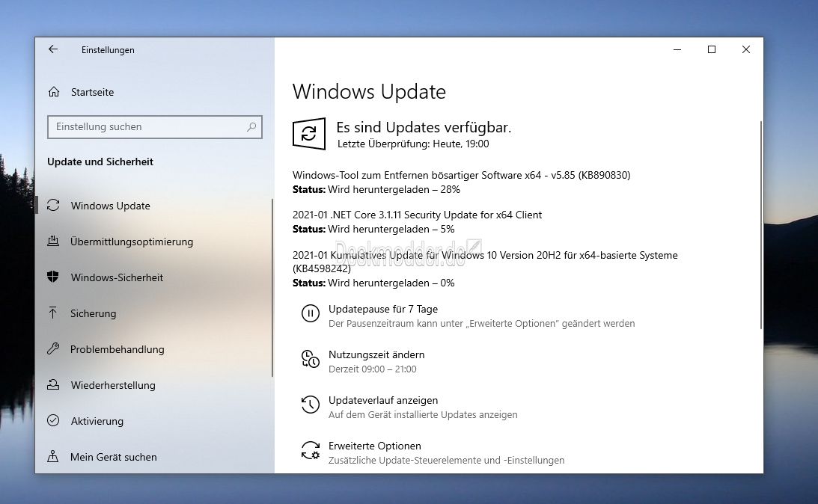Open Erweiterte Optionen
The width and height of the screenshot is (818, 504).
point(374,446)
